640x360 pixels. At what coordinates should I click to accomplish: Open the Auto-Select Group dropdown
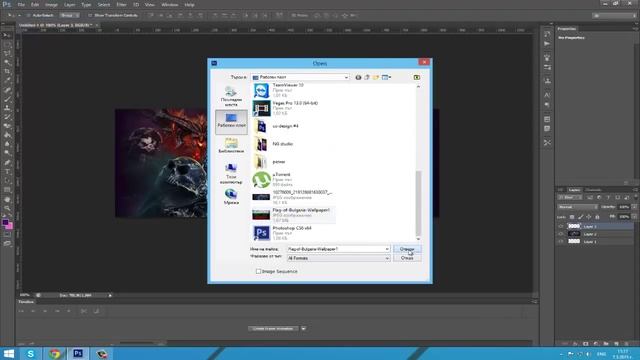pos(69,15)
